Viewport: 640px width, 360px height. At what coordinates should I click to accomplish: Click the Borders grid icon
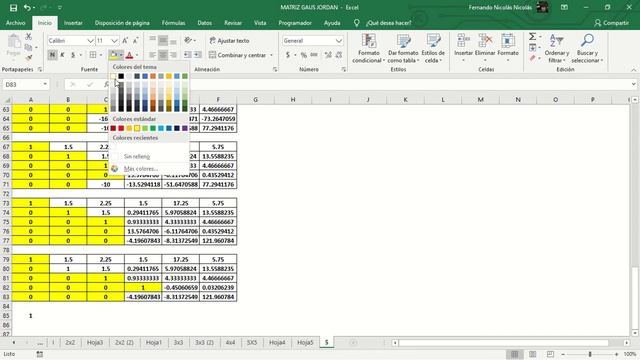(x=93, y=55)
